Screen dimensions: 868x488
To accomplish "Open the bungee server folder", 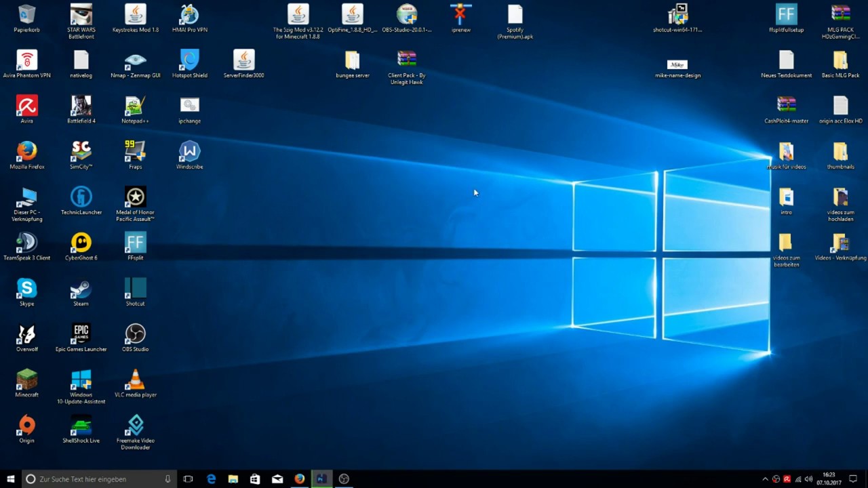I will click(x=353, y=60).
